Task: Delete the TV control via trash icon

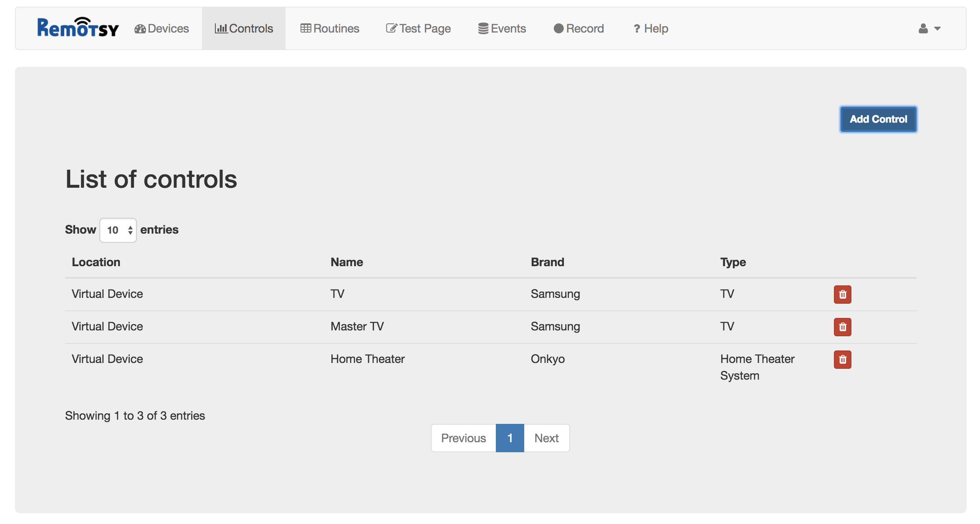Action: [842, 295]
